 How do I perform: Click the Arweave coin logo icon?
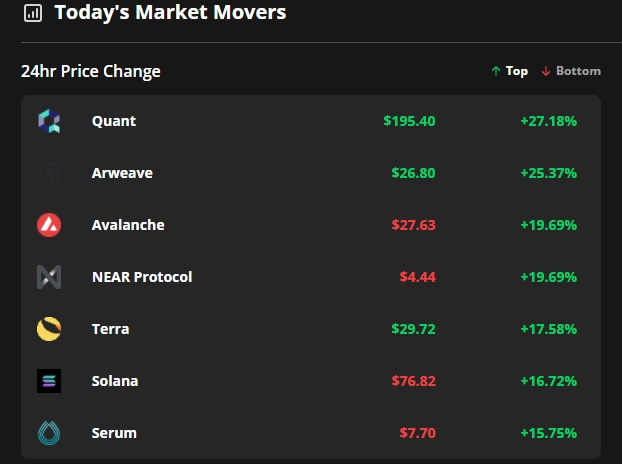point(49,173)
